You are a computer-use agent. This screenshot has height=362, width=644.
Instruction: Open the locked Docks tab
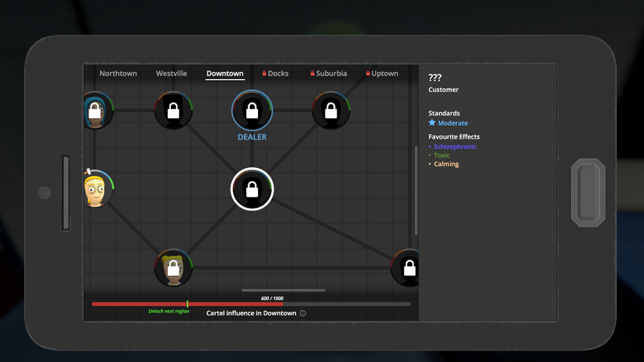275,73
